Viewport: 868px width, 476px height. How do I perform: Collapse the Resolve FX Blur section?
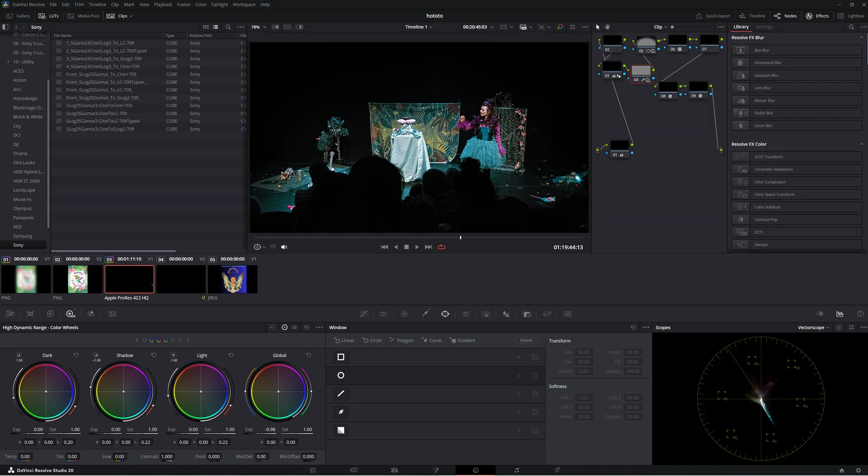pyautogui.click(x=861, y=38)
